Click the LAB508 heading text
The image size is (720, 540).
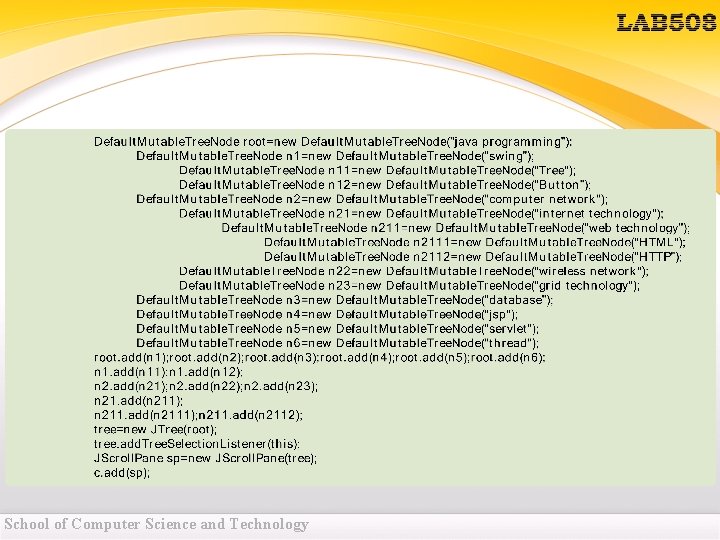pos(667,23)
